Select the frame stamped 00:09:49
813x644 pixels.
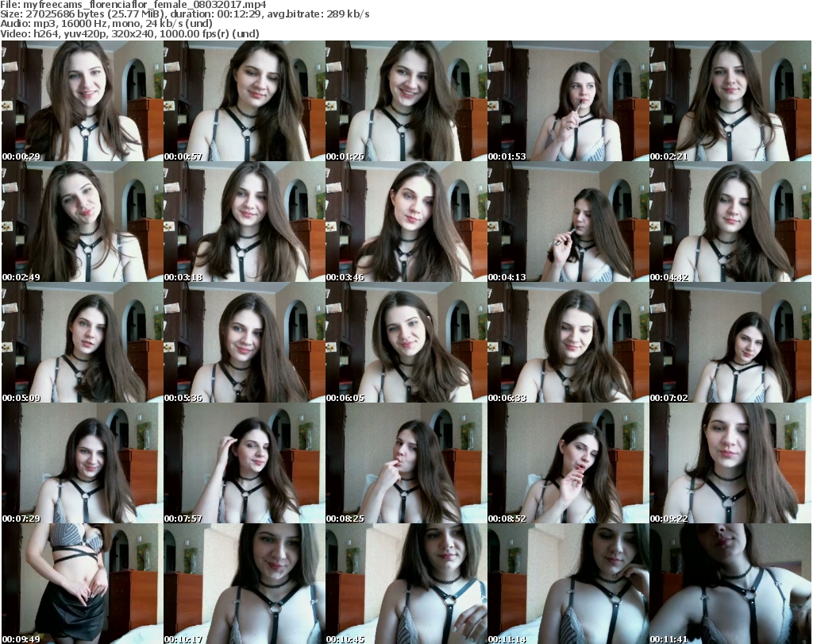[83, 584]
